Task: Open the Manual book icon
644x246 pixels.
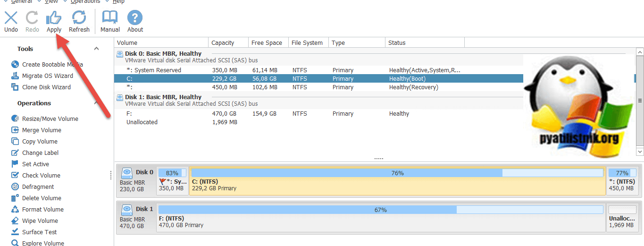Action: 110,18
